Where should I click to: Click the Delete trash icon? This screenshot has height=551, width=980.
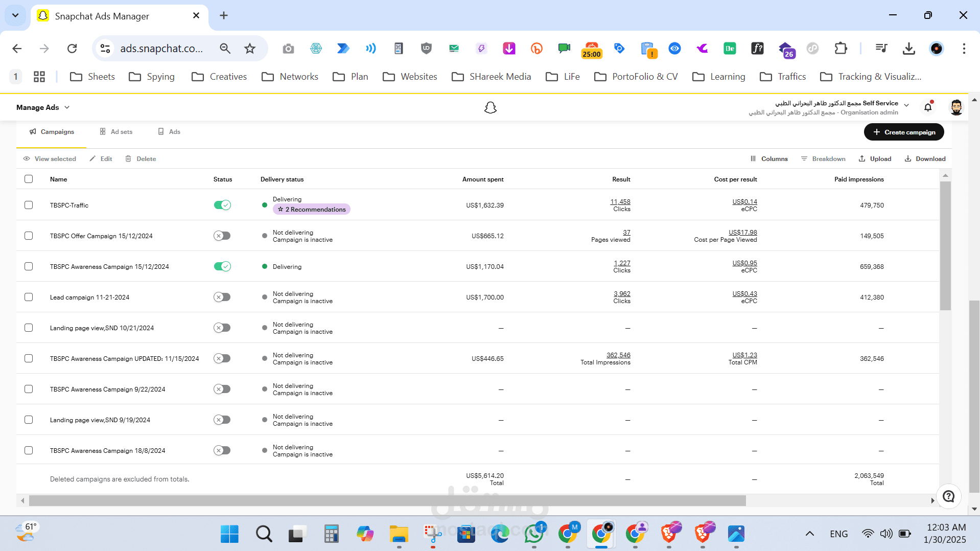(128, 159)
